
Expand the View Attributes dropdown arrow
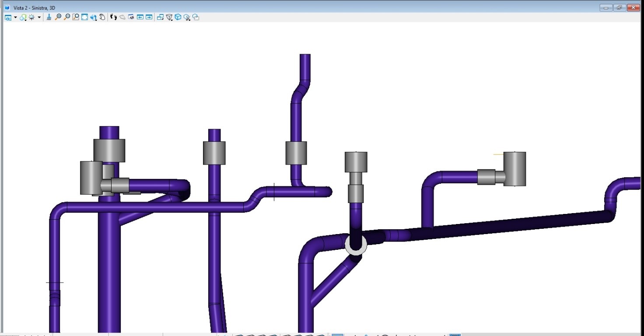[15, 17]
